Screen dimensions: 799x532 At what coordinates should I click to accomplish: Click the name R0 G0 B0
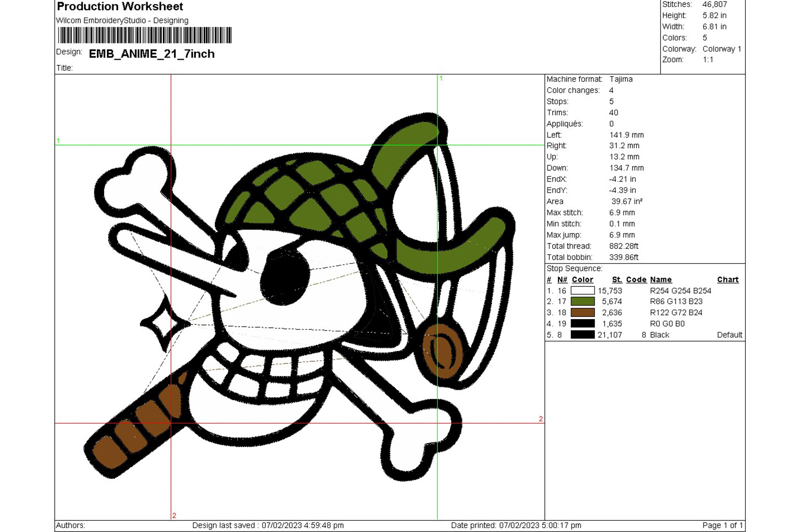coord(667,323)
